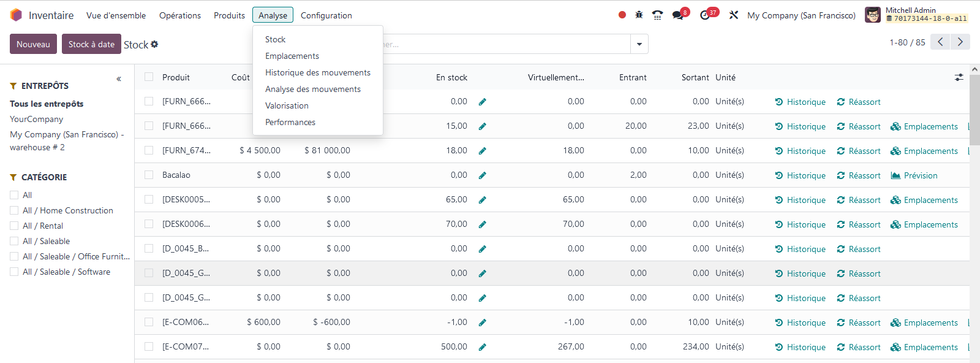Check the All / Rental category checkbox
This screenshot has height=363, width=980.
click(14, 226)
